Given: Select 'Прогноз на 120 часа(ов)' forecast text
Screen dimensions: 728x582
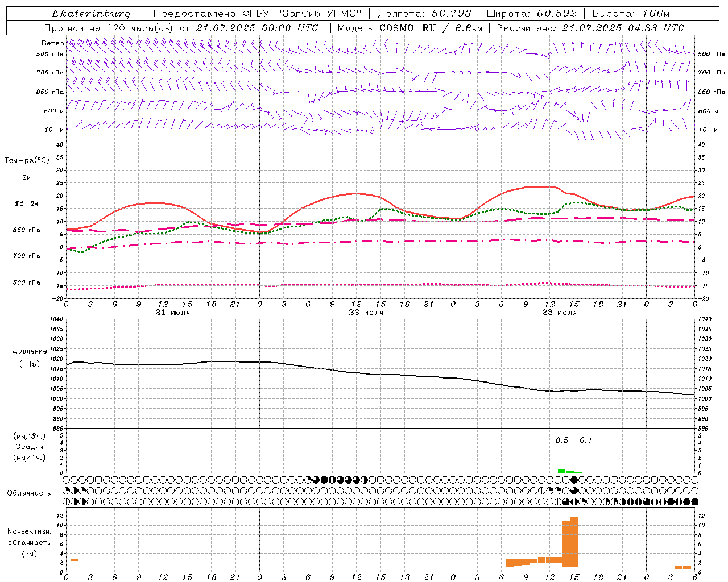Looking at the screenshot, I should (109, 28).
